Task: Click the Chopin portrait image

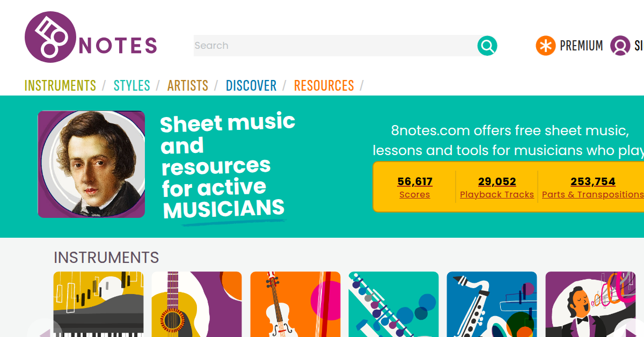Action: click(91, 164)
